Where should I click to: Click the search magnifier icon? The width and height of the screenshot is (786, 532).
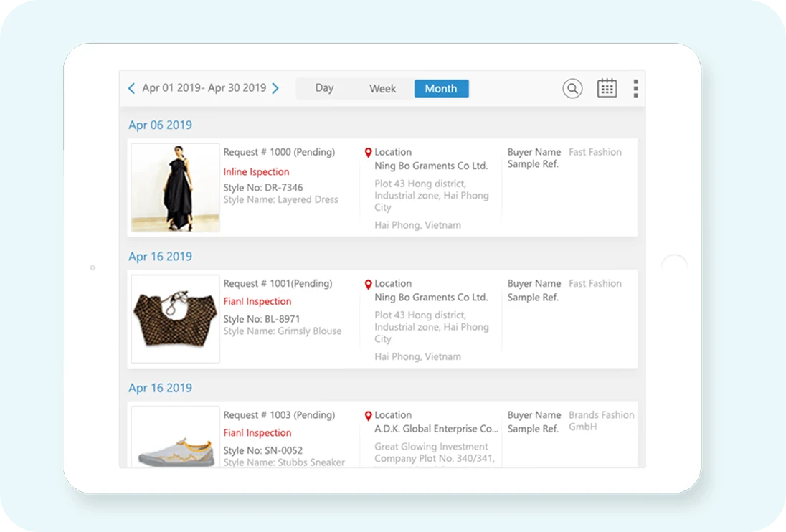click(572, 88)
